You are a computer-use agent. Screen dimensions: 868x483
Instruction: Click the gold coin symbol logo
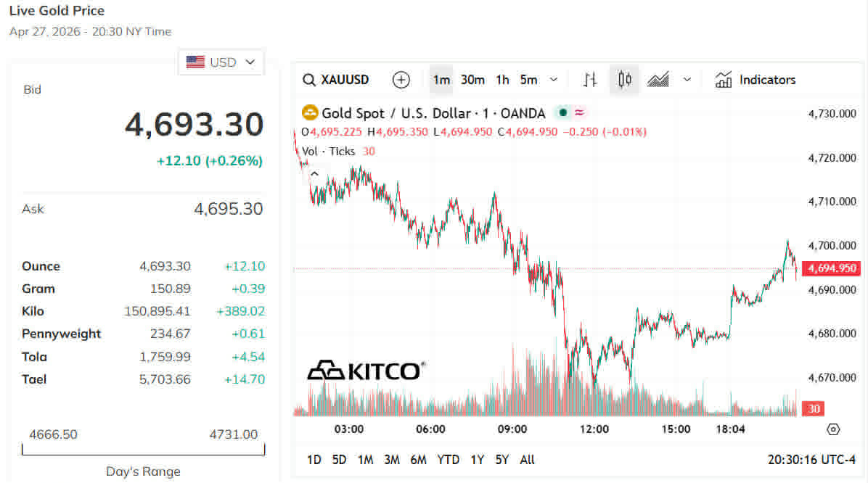point(310,112)
